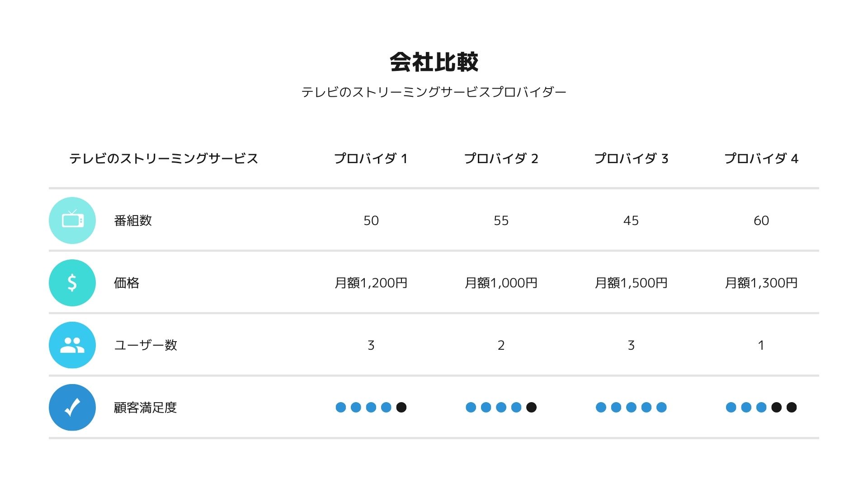Select the プロバイダ 3 column header
This screenshot has height=488, width=868.
point(631,159)
